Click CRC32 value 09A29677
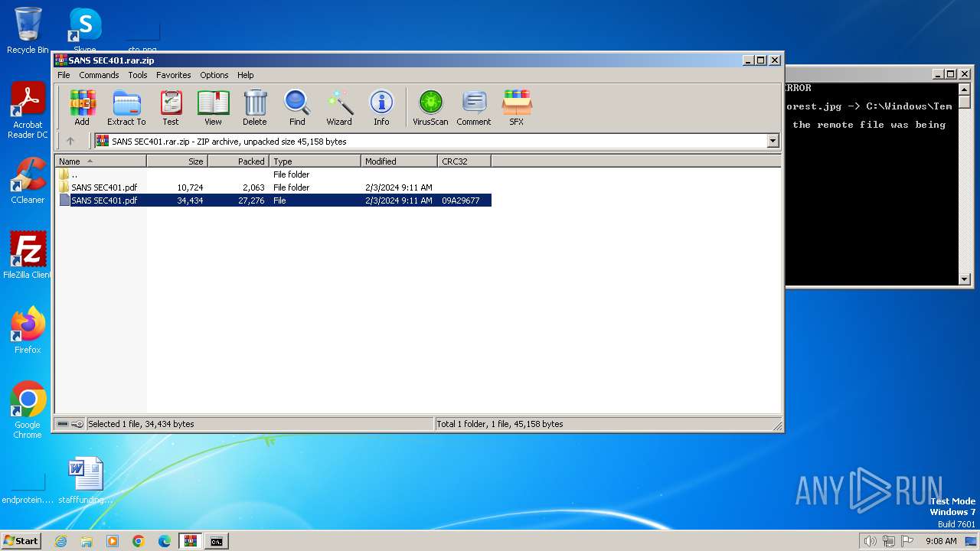This screenshot has width=980, height=551. 461,201
